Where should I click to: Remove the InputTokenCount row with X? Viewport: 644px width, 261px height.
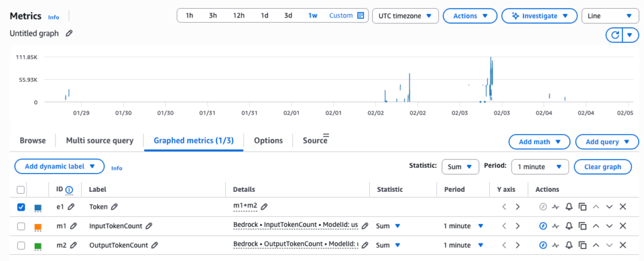tap(623, 226)
